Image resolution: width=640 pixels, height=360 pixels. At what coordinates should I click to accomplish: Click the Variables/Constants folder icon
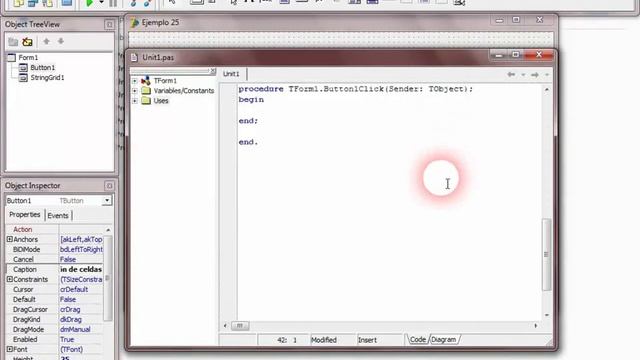click(x=146, y=91)
